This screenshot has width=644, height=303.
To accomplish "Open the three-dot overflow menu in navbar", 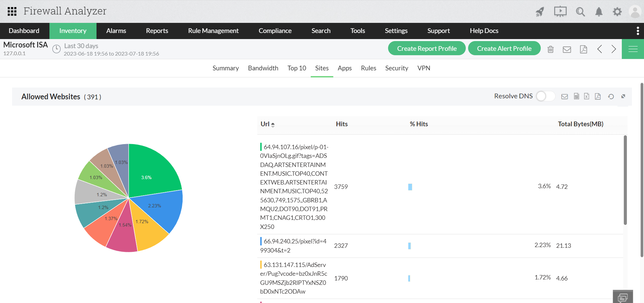I will tap(638, 31).
